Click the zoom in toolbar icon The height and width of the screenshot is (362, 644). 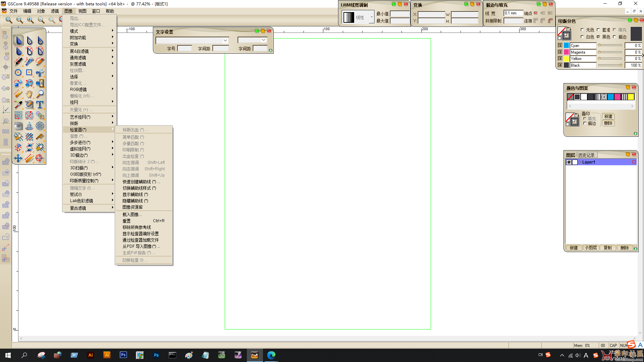tap(31, 20)
